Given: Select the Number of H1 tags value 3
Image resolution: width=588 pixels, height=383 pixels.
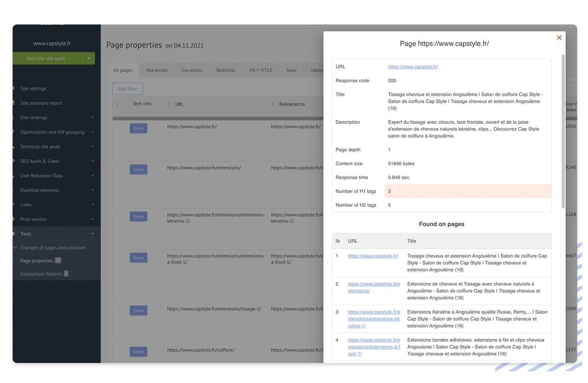Looking at the screenshot, I should click(x=389, y=191).
